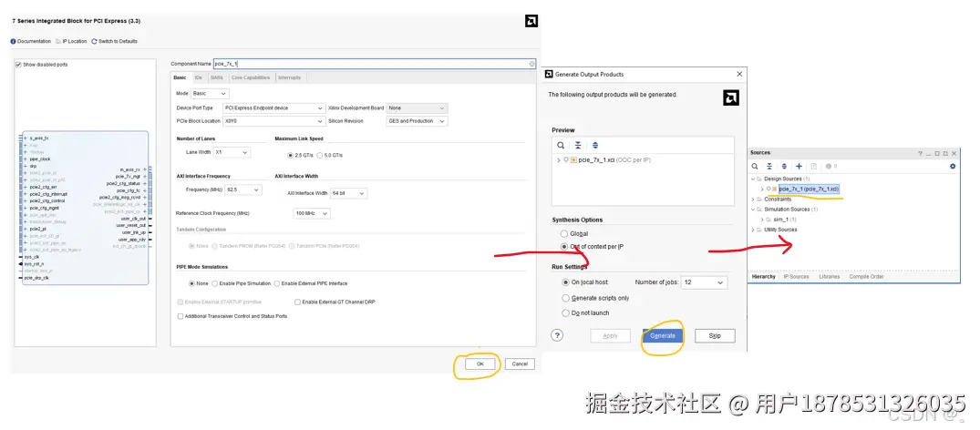Screen dimensions: 980x430
Task: Open the Libraries tab
Action: tap(830, 276)
